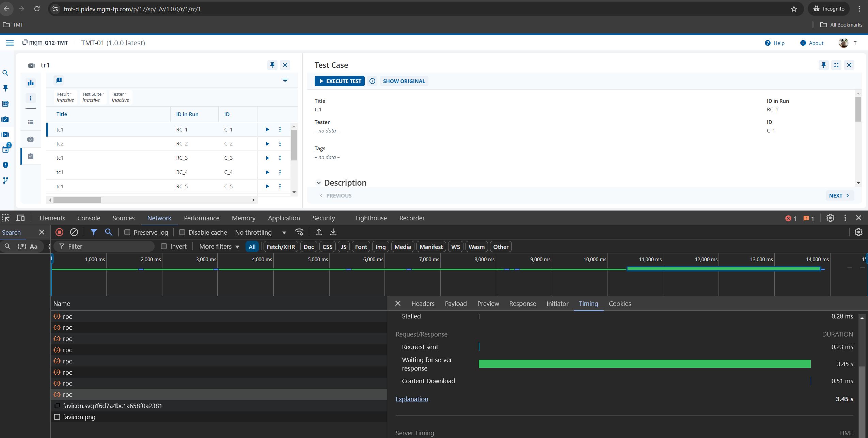This screenshot has width=868, height=438.
Task: Click the bar chart icon in the tr1 sidebar
Action: (31, 83)
